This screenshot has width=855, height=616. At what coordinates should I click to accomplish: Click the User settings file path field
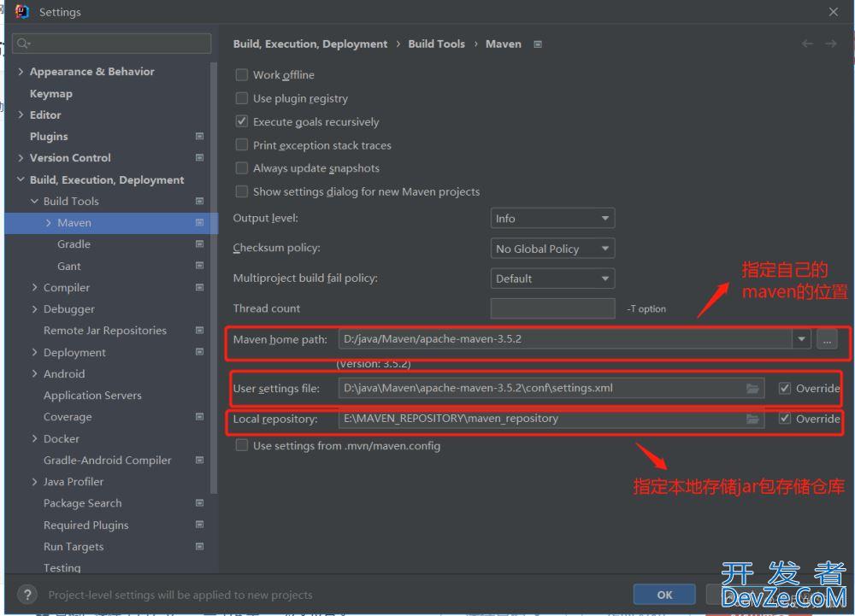[550, 389]
